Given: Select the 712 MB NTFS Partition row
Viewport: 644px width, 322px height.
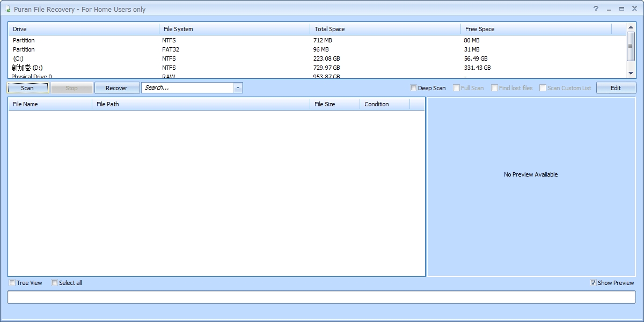Looking at the screenshot, I should point(317,40).
